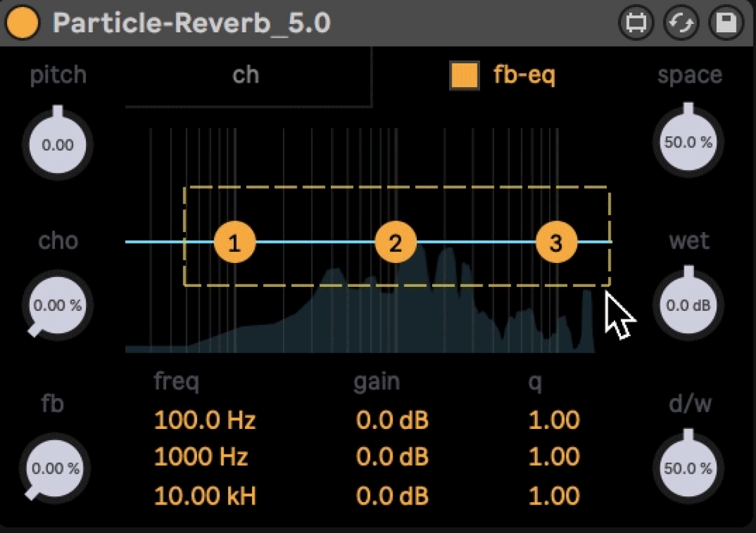The width and height of the screenshot is (756, 533).
Task: Click the gain column header
Action: [377, 382]
